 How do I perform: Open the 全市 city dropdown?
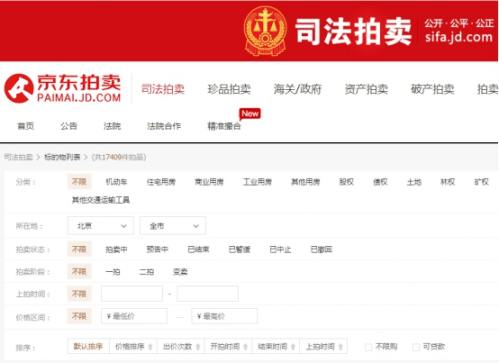coord(173,226)
